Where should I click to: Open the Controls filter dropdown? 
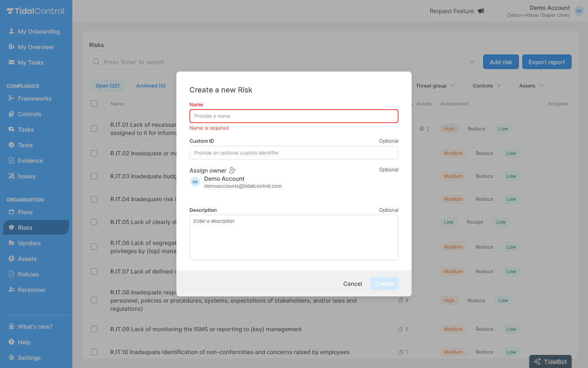(487, 86)
